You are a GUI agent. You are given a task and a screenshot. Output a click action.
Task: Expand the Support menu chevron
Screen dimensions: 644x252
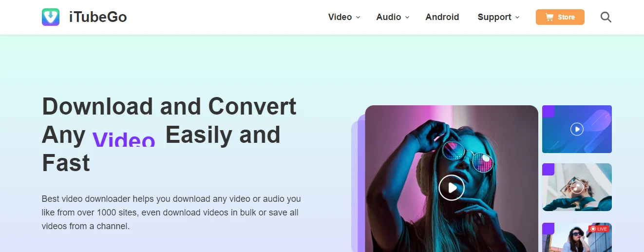click(517, 17)
